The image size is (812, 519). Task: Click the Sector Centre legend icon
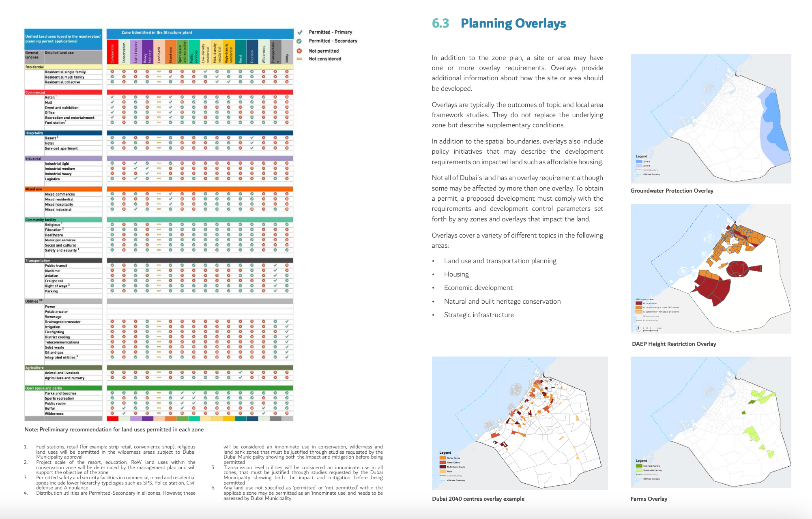pyautogui.click(x=442, y=457)
